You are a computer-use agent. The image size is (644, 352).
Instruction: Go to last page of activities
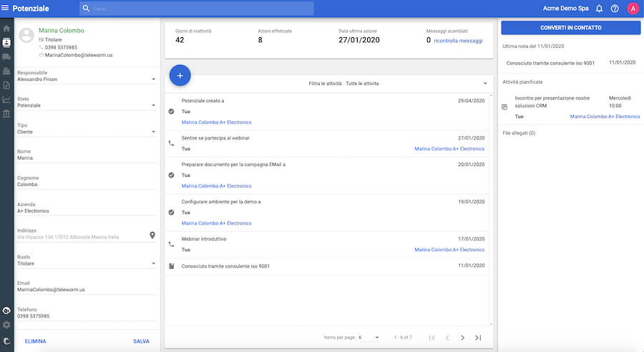click(478, 338)
